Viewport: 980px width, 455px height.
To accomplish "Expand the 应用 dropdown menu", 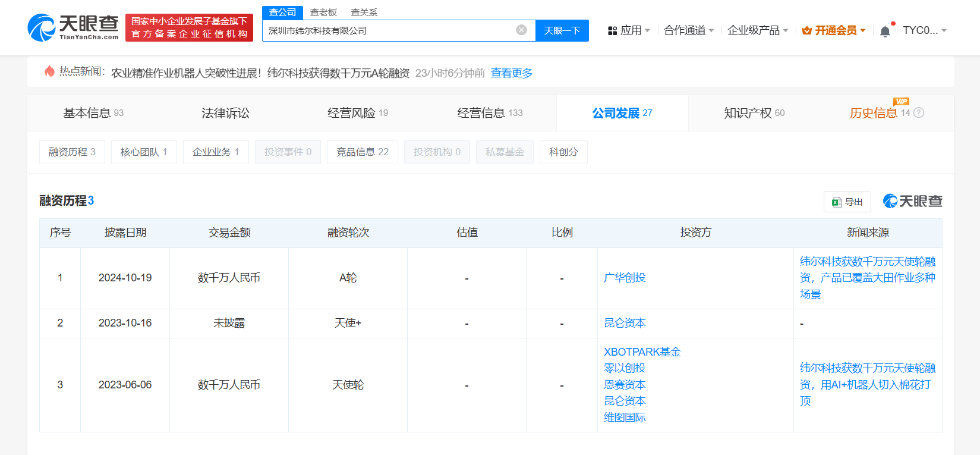I will 629,30.
